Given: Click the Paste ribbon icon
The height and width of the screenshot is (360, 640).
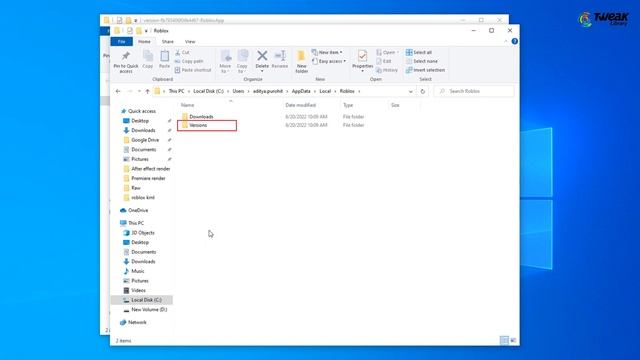Looking at the screenshot, I should pyautogui.click(x=164, y=56).
